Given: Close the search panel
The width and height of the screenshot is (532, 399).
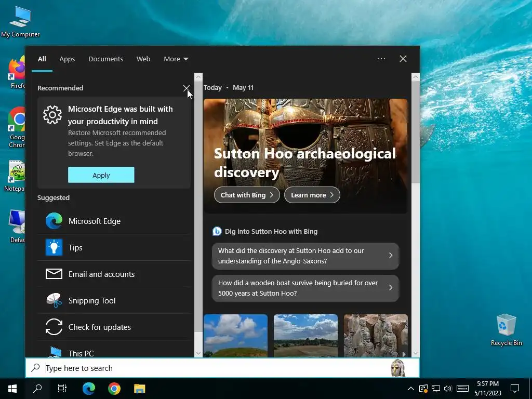Looking at the screenshot, I should [403, 59].
